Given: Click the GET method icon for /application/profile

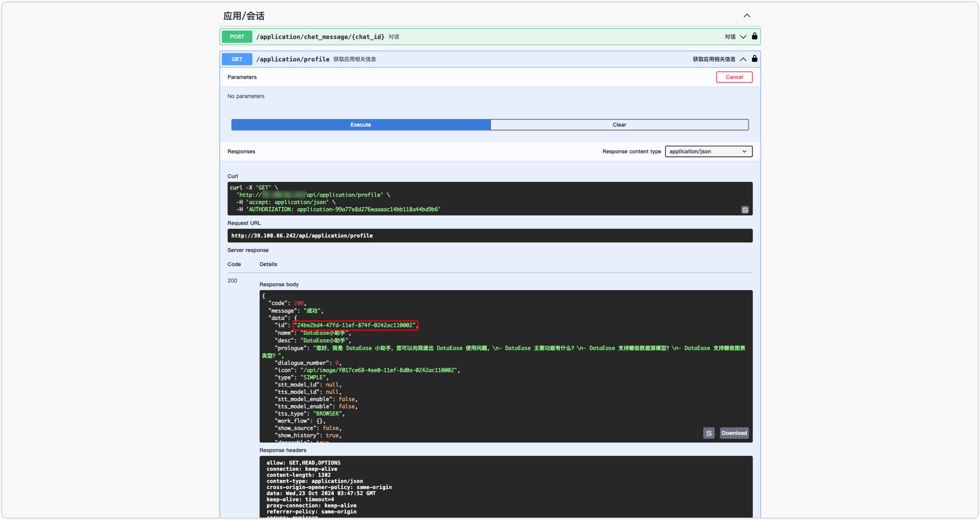Looking at the screenshot, I should pyautogui.click(x=237, y=59).
